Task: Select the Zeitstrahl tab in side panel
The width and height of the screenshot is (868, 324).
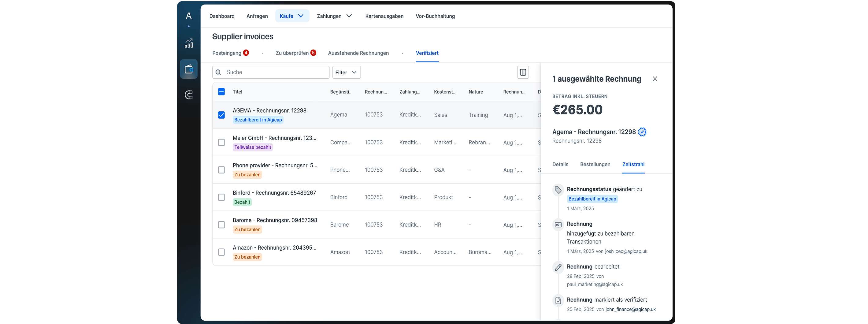Action: click(x=633, y=164)
